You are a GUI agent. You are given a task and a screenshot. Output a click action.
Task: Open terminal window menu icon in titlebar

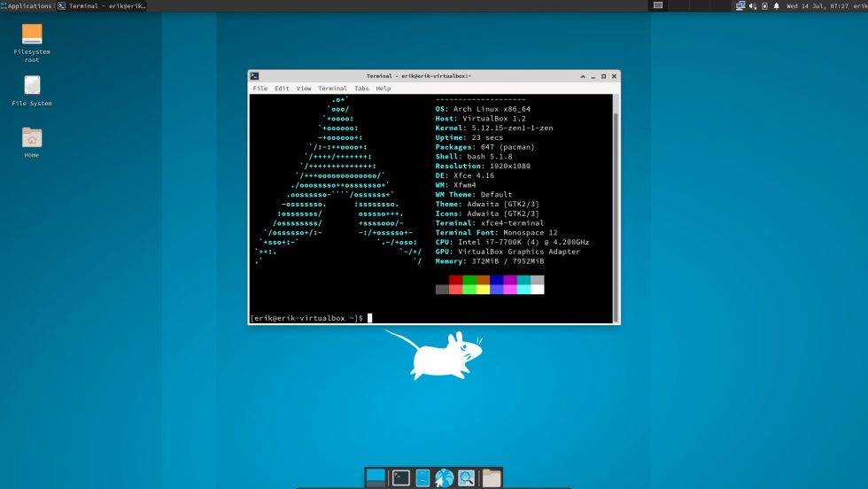coord(255,76)
